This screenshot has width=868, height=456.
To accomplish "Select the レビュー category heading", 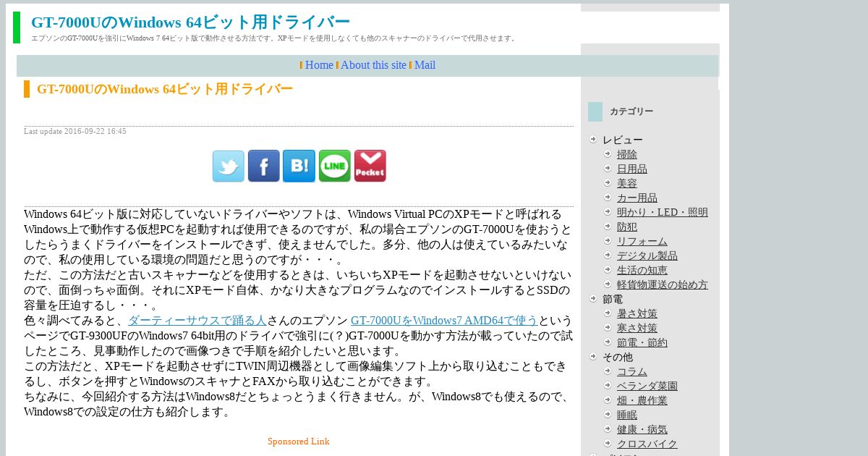I will (623, 140).
